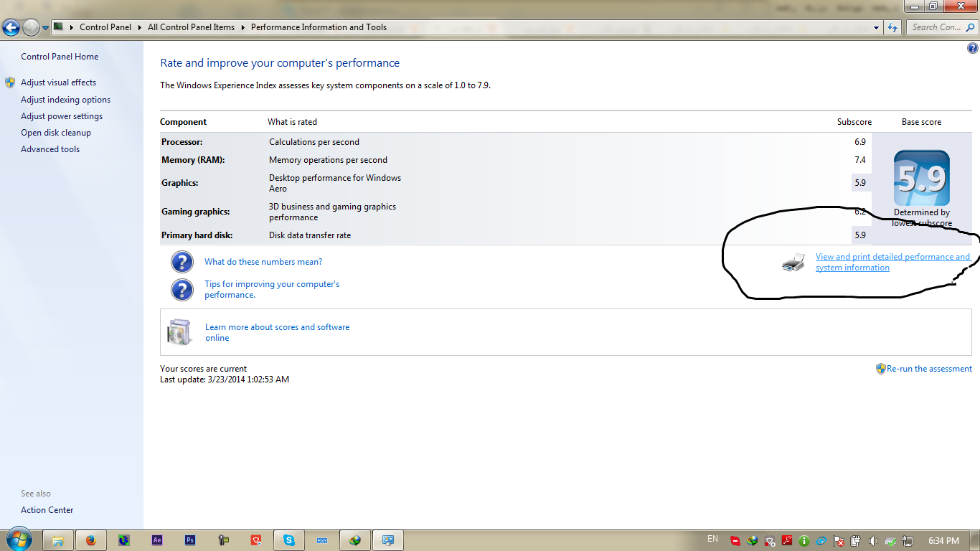Click the camcorder app icon in taskbar
This screenshot has width=980, height=551.
coord(223,540)
